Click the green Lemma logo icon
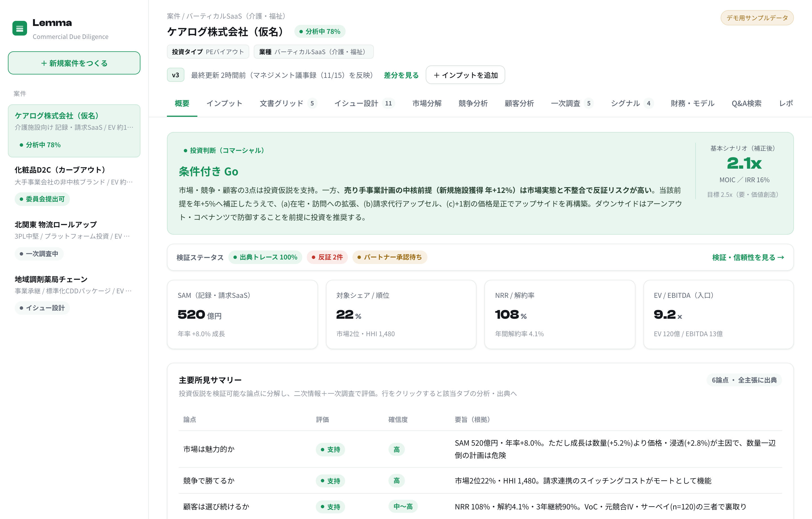Viewport: 812px width, 519px height. pos(19,28)
